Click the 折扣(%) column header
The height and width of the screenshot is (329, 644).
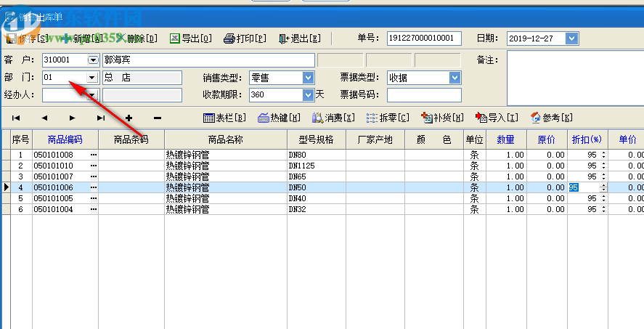(x=587, y=139)
